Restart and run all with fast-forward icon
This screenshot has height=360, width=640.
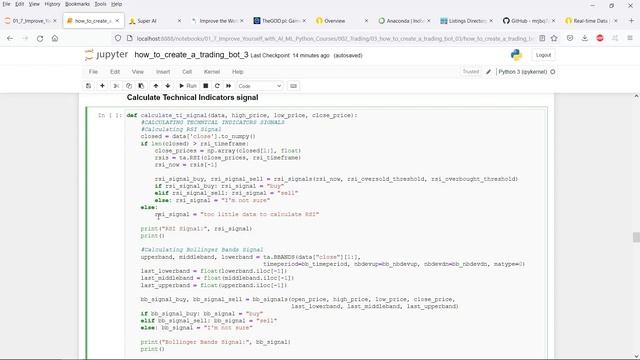pos(229,86)
